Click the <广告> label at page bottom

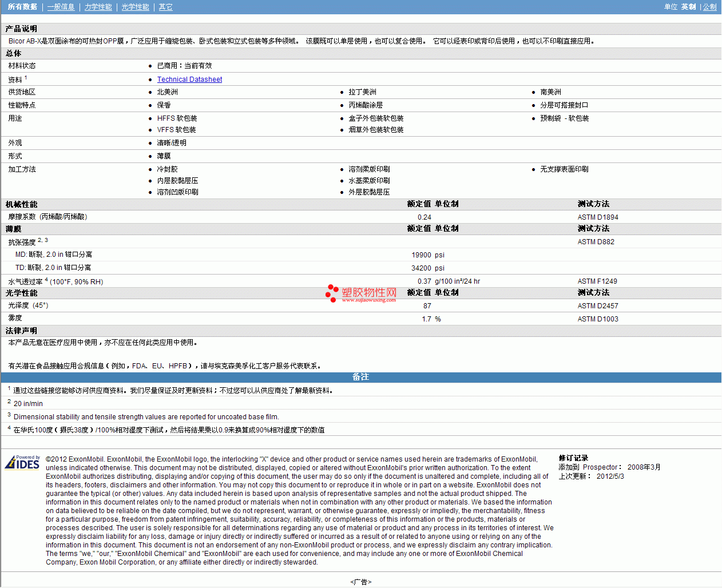tap(361, 582)
